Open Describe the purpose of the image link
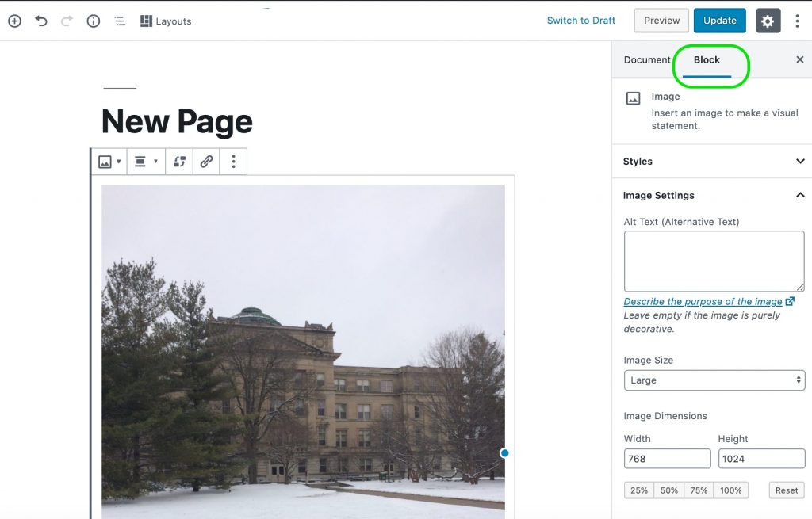812x519 pixels. (x=708, y=301)
